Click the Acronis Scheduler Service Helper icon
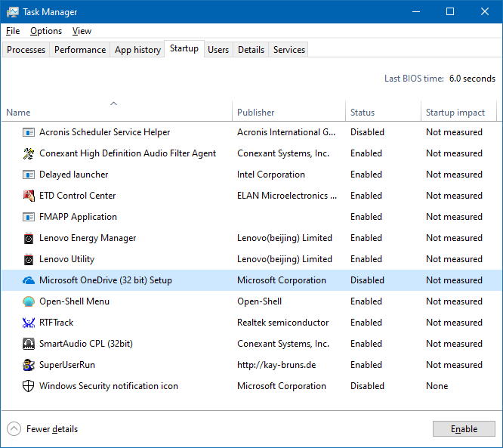Image resolution: width=503 pixels, height=448 pixels. 29,132
